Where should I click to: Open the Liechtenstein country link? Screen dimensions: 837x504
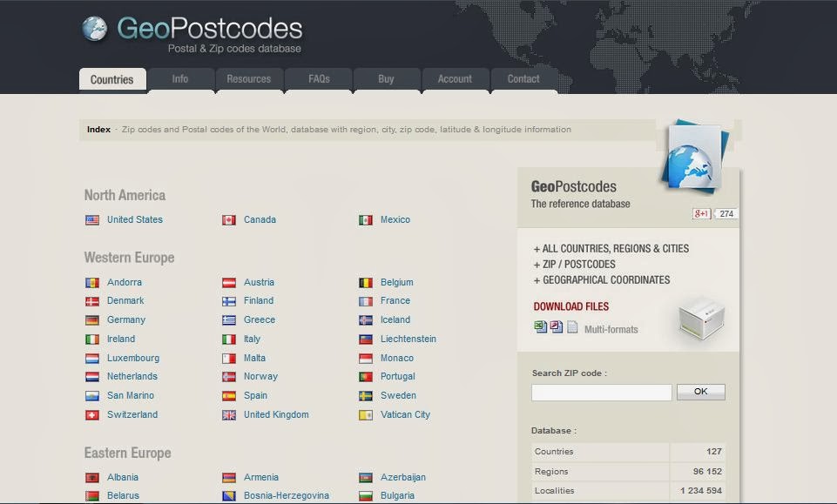(x=408, y=339)
